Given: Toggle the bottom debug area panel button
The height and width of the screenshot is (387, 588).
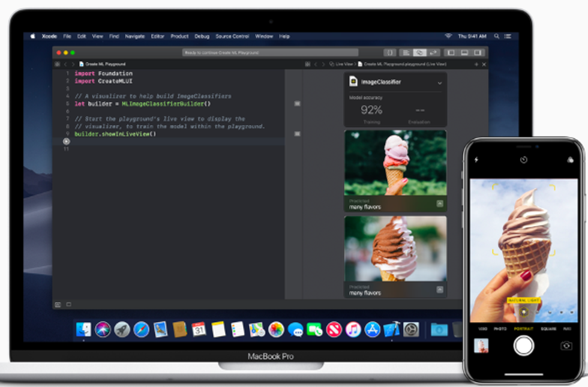Looking at the screenshot, I should tap(464, 53).
